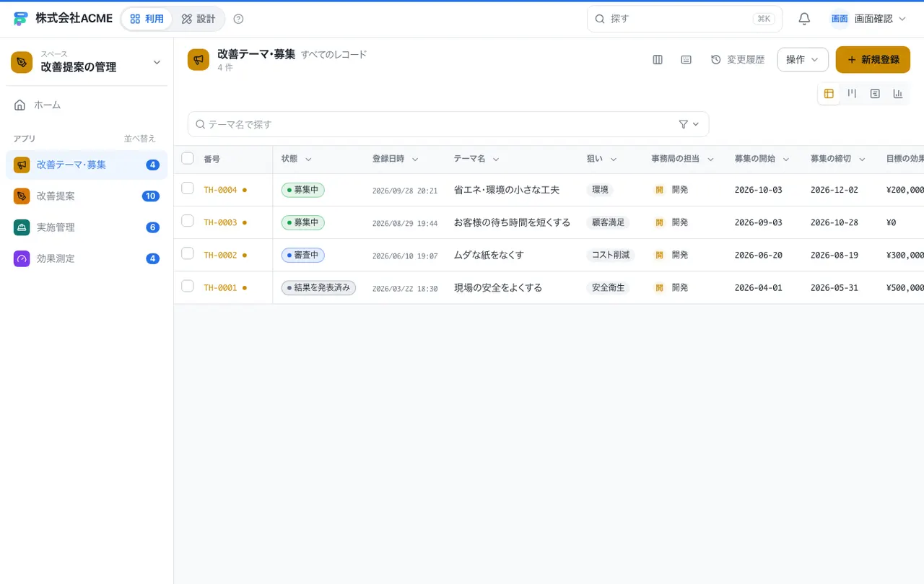Open the keyboard shortcuts icon
Image resolution: width=924 pixels, height=584 pixels.
(x=687, y=60)
